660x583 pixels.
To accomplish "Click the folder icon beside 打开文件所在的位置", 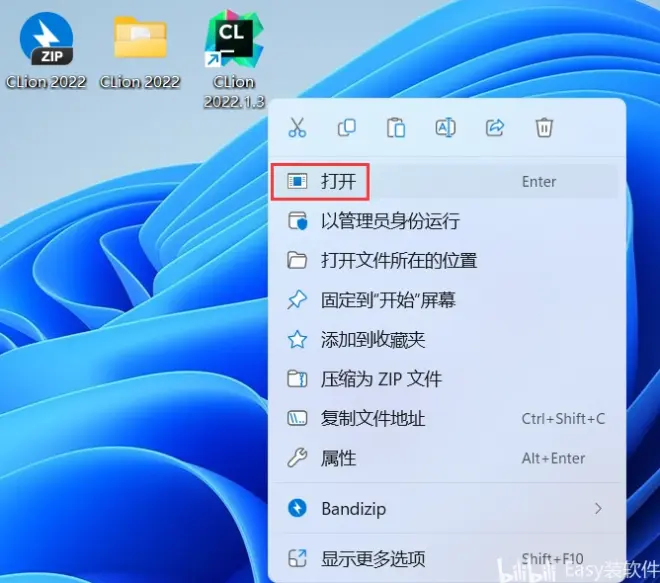I will [297, 260].
